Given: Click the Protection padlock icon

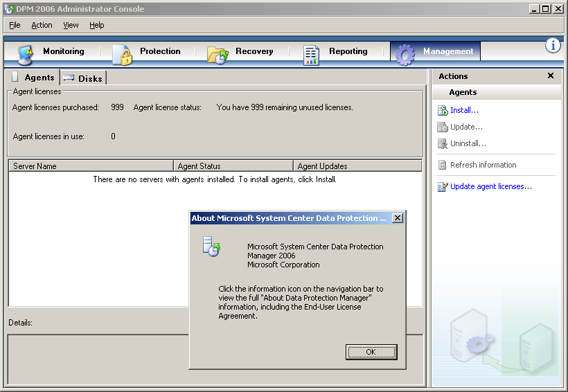Looking at the screenshot, I should [x=123, y=55].
